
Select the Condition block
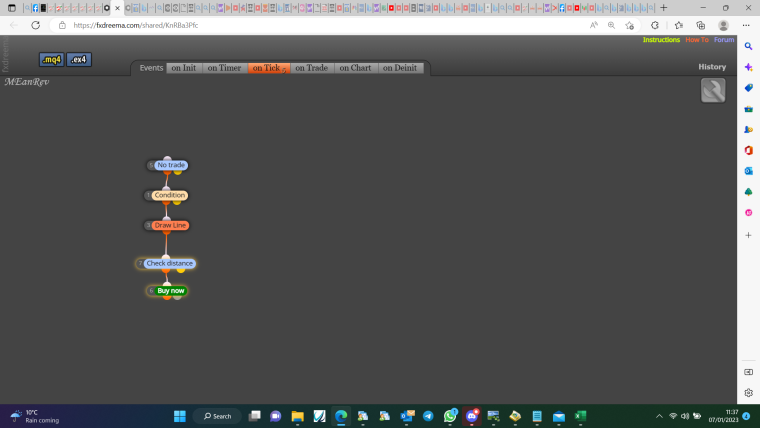click(x=169, y=195)
